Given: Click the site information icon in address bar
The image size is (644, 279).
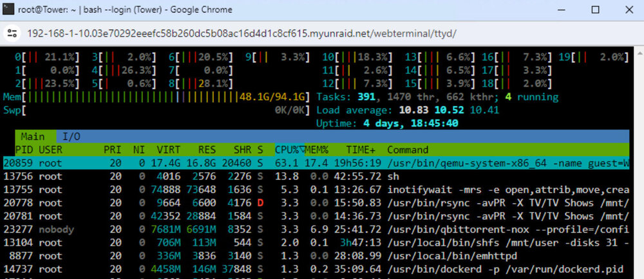Looking at the screenshot, I should [x=12, y=33].
